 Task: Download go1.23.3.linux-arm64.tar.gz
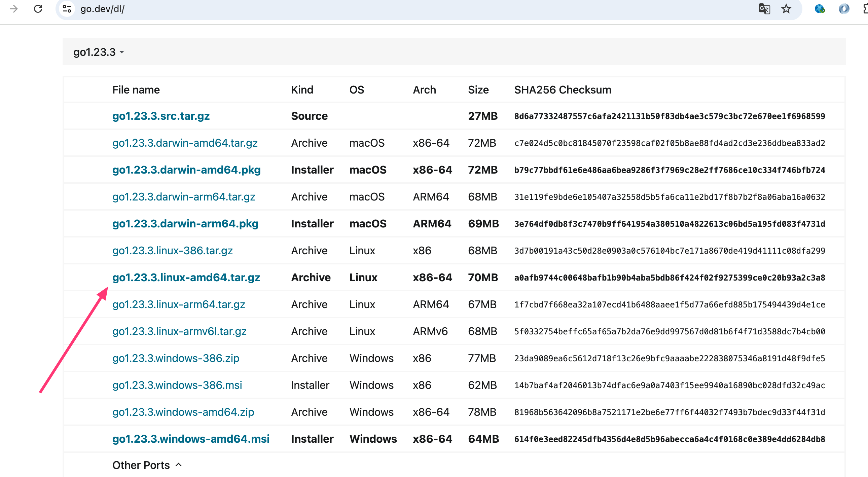coord(179,304)
